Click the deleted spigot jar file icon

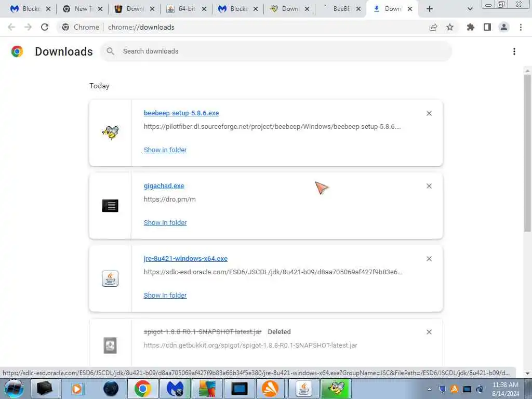click(110, 345)
